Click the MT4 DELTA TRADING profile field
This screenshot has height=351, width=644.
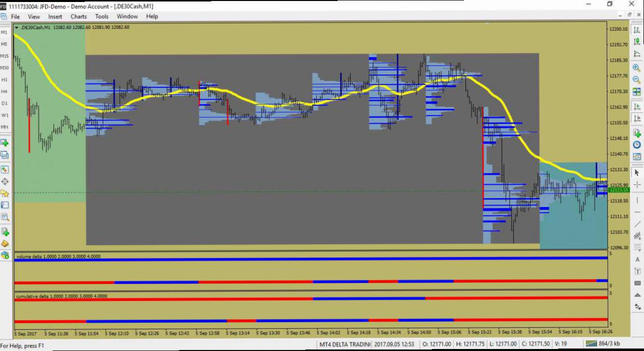point(344,344)
